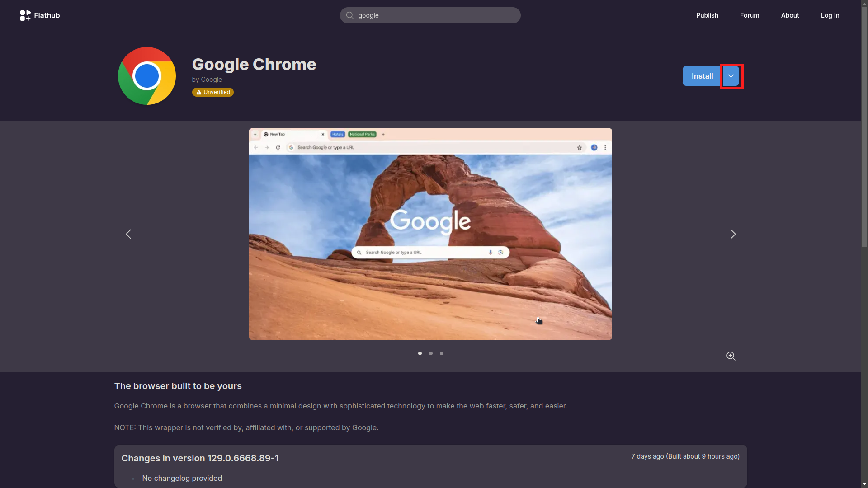The width and height of the screenshot is (868, 488).
Task: Click the Publish link
Action: pos(707,15)
